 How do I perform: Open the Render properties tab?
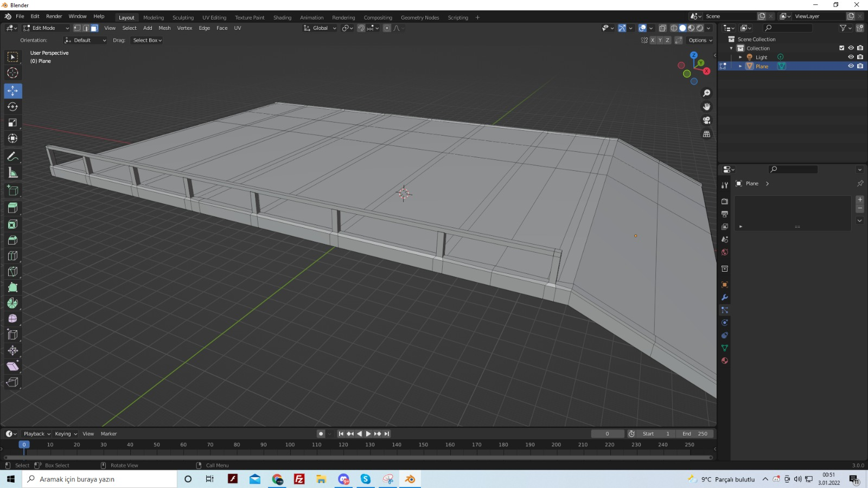tap(724, 201)
